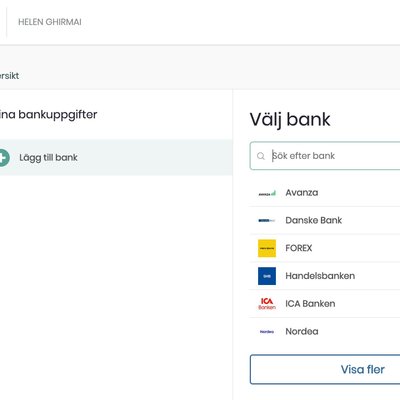The width and height of the screenshot is (400, 400).
Task: Click the HELEN GHIRMAI user name
Action: click(x=50, y=22)
